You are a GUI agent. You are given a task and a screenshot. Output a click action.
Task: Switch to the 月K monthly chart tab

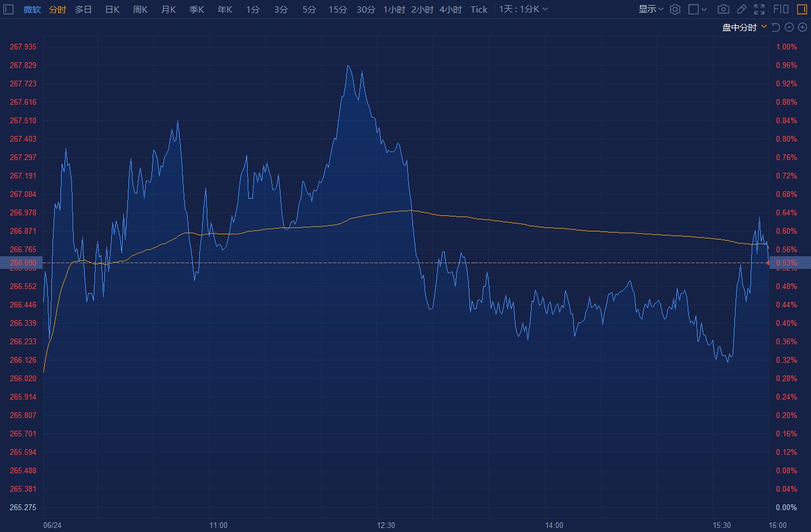[169, 10]
